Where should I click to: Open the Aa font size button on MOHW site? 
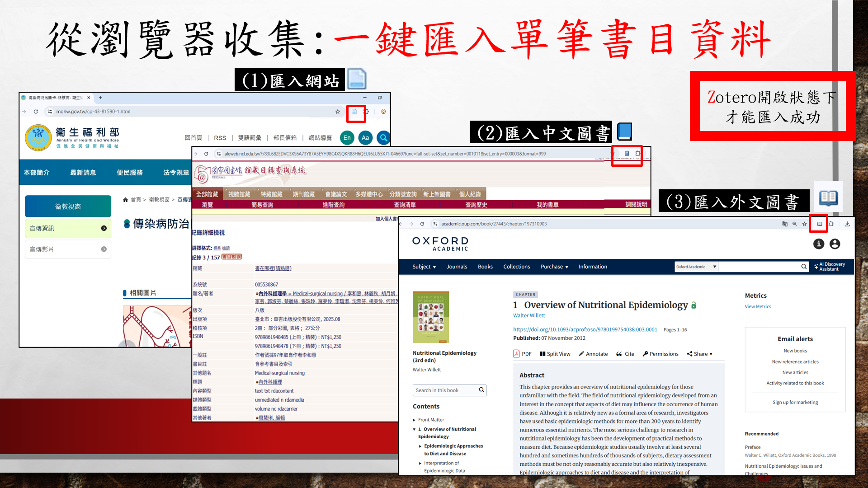click(x=365, y=138)
